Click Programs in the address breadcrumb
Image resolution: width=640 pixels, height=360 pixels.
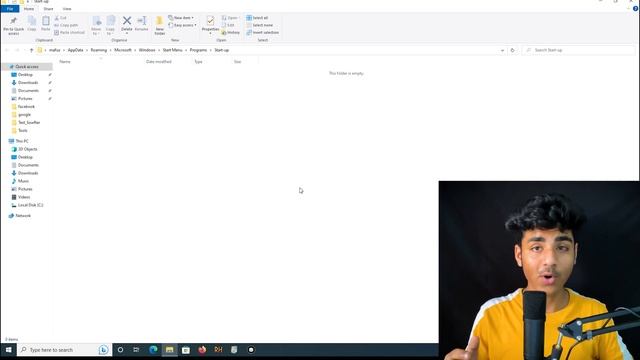click(198, 50)
